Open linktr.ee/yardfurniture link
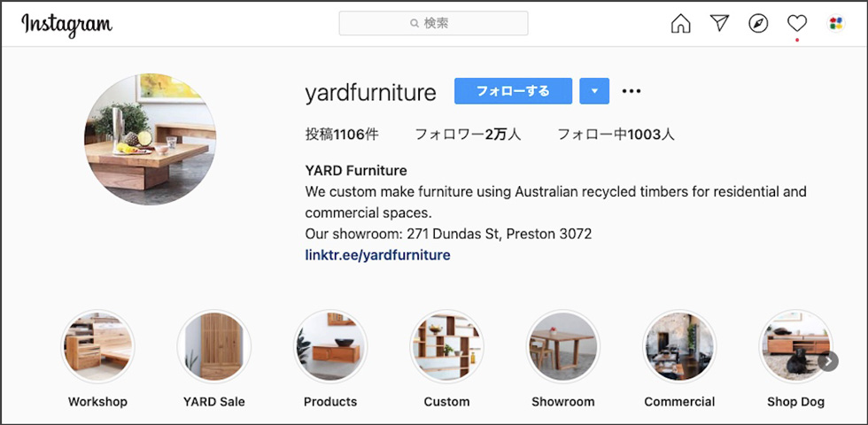The height and width of the screenshot is (425, 868). click(377, 255)
